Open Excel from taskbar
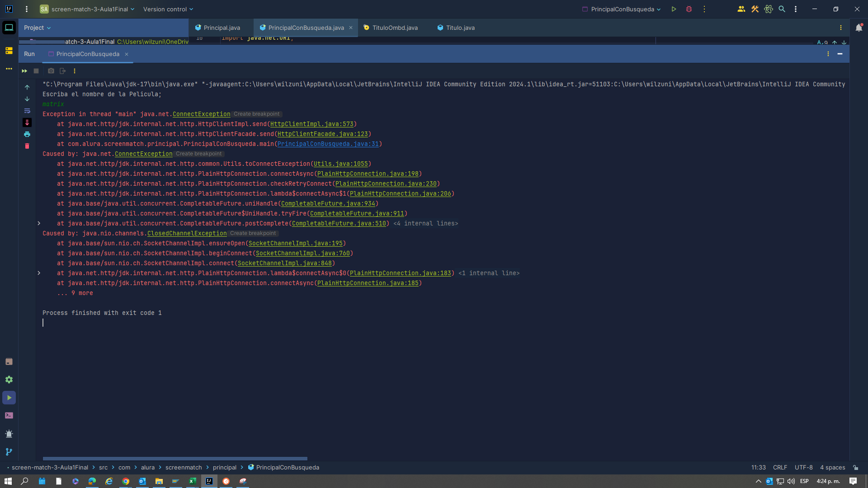The height and width of the screenshot is (488, 868). coord(193,481)
